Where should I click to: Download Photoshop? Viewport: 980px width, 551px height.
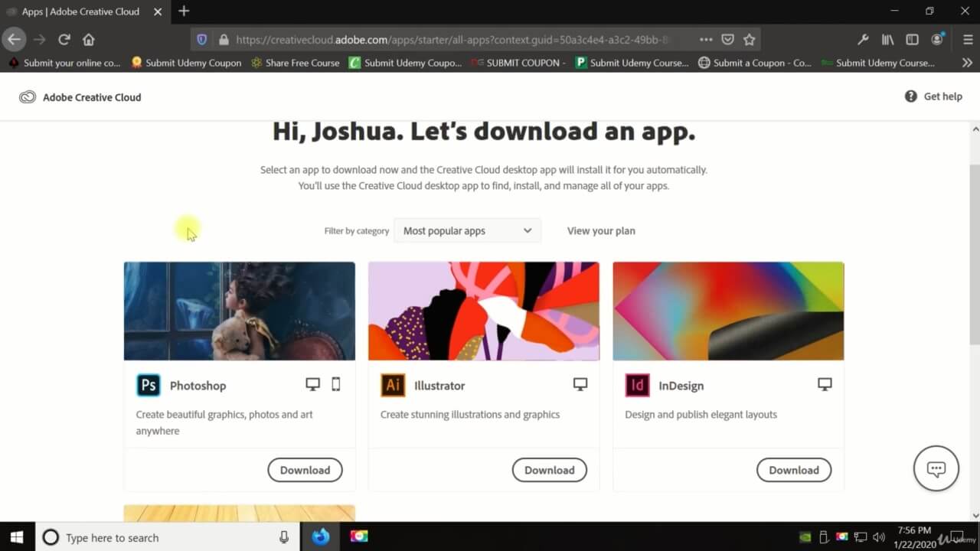pos(305,470)
